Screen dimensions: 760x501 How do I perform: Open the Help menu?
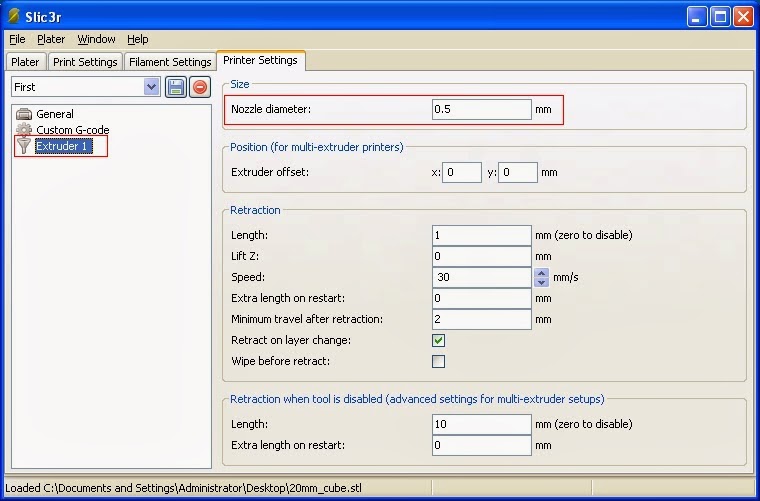coord(138,39)
